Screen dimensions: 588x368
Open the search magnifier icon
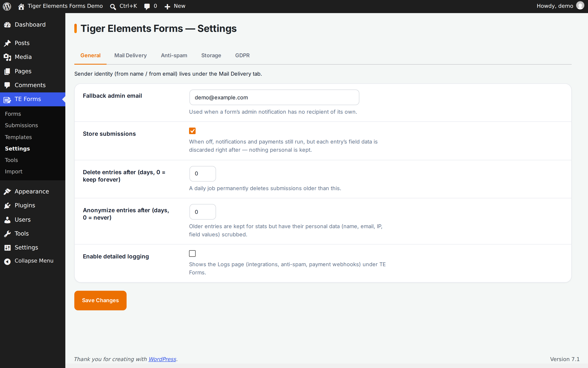click(x=113, y=7)
